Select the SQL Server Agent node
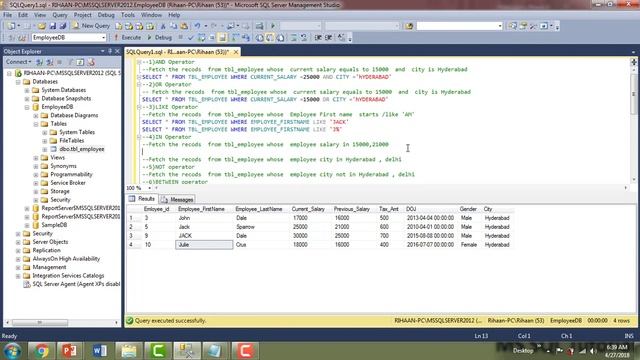The height and width of the screenshot is (360, 640). 76,284
